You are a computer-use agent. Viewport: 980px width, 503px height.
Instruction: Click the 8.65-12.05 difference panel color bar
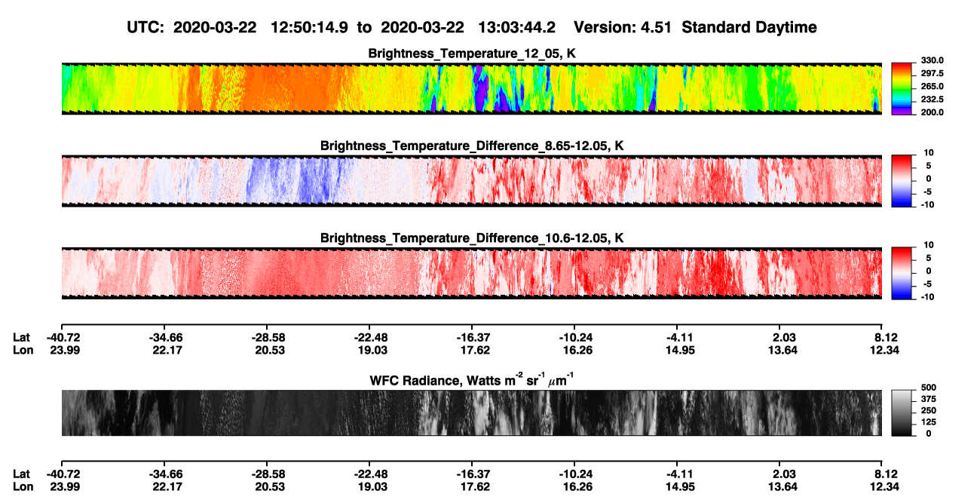point(902,180)
